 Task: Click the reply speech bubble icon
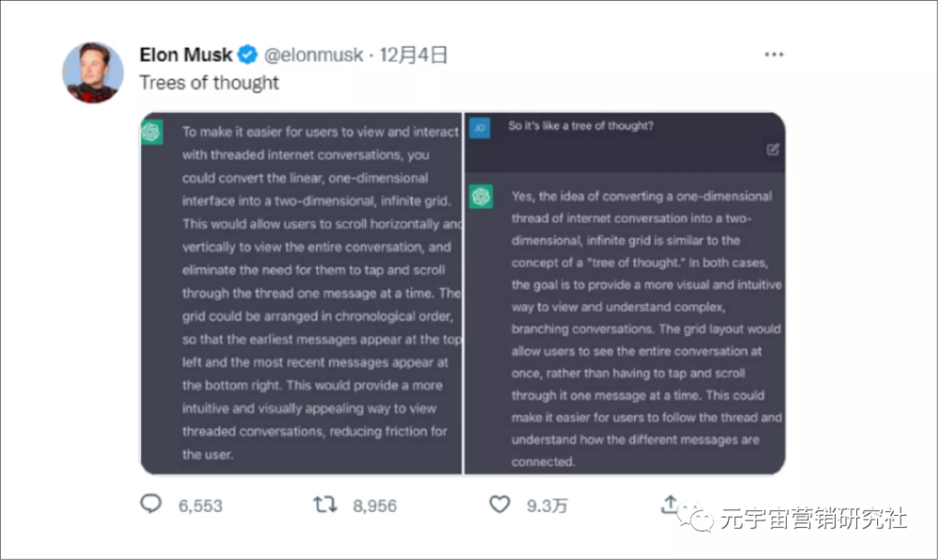pos(151,505)
